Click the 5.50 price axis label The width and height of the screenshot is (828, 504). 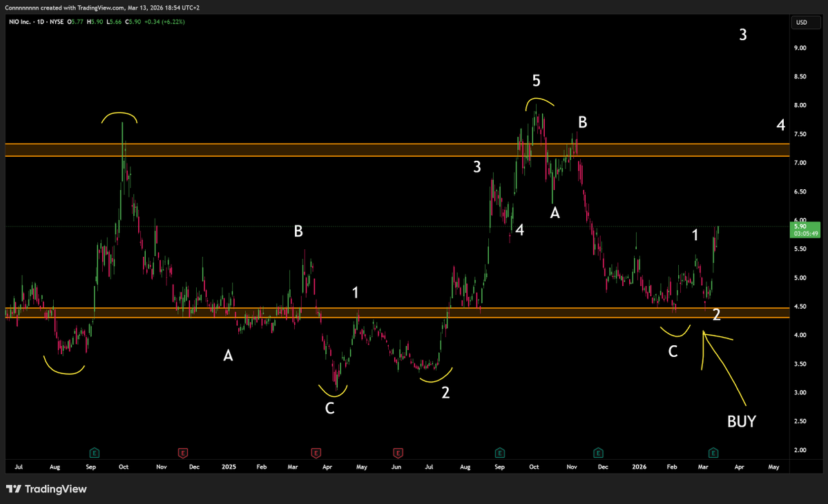tap(800, 249)
